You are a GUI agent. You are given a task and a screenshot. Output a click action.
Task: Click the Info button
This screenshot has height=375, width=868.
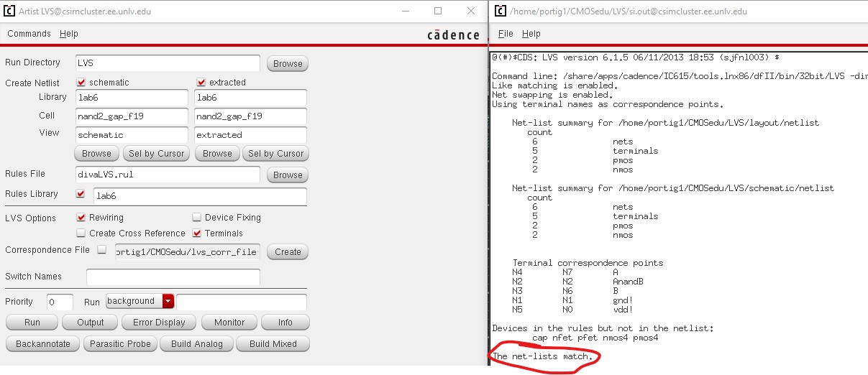[285, 323]
